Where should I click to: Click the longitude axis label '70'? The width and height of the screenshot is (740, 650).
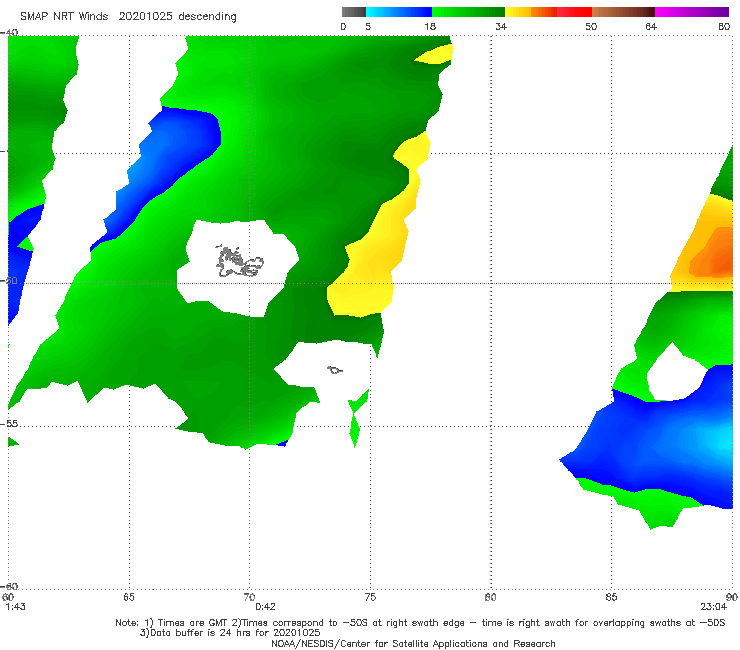coord(249,597)
